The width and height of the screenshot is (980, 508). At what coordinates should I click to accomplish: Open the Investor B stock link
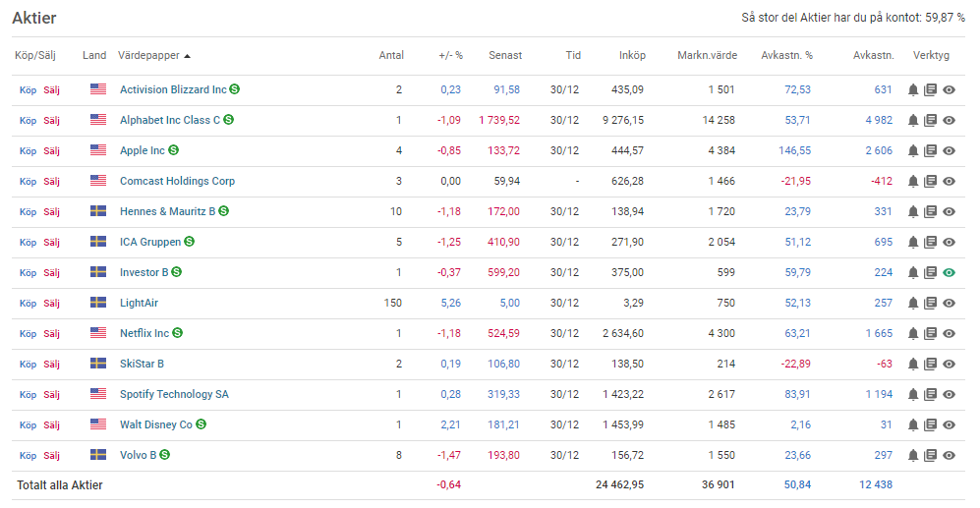click(x=144, y=272)
